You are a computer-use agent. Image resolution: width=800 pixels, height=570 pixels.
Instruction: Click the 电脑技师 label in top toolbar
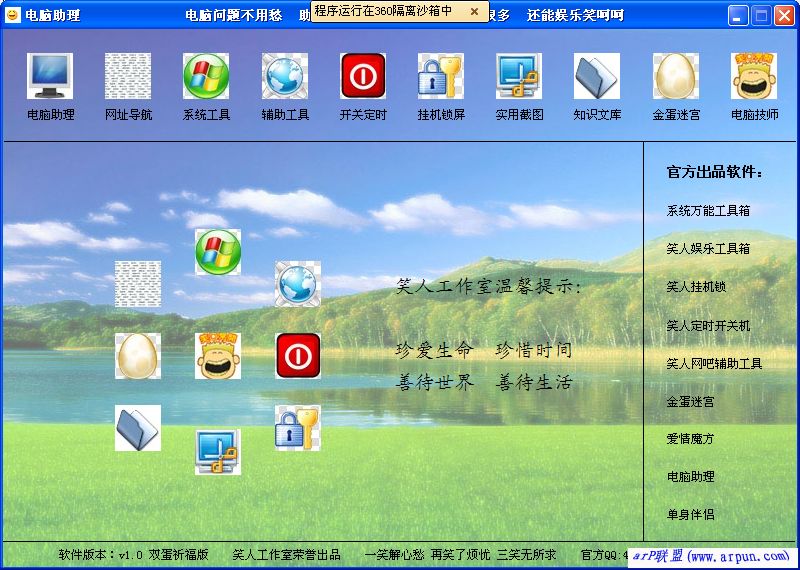[x=755, y=115]
